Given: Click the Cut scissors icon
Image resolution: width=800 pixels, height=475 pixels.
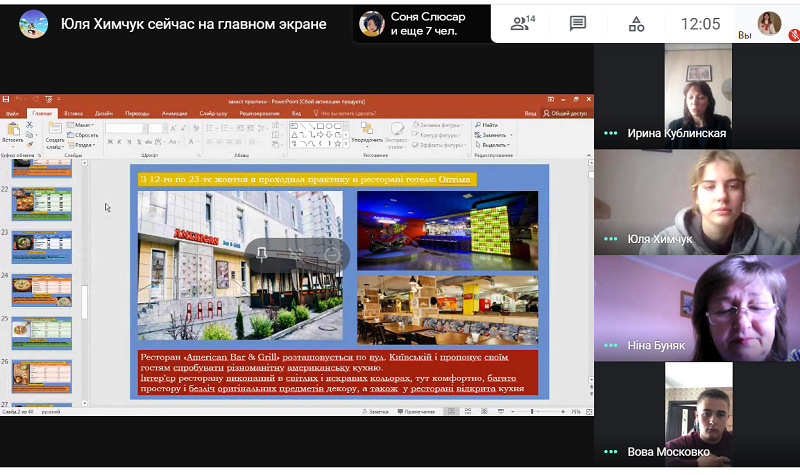Looking at the screenshot, I should tap(29, 125).
